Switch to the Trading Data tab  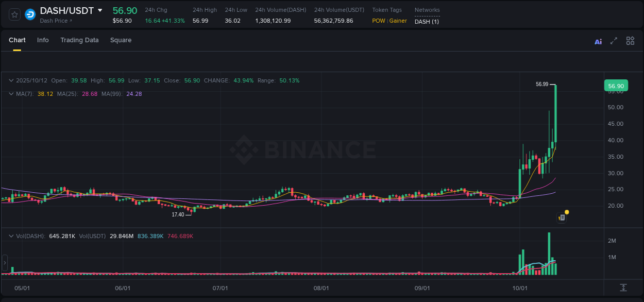(x=79, y=40)
